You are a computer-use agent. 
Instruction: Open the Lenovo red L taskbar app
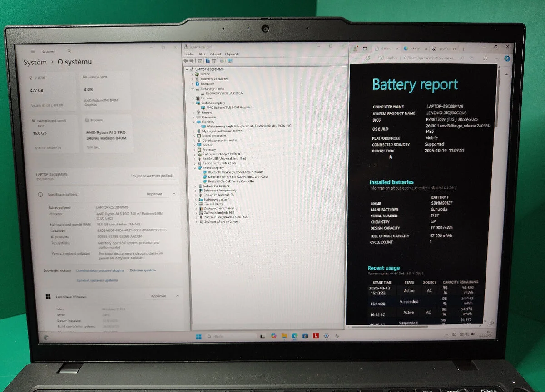(316, 336)
